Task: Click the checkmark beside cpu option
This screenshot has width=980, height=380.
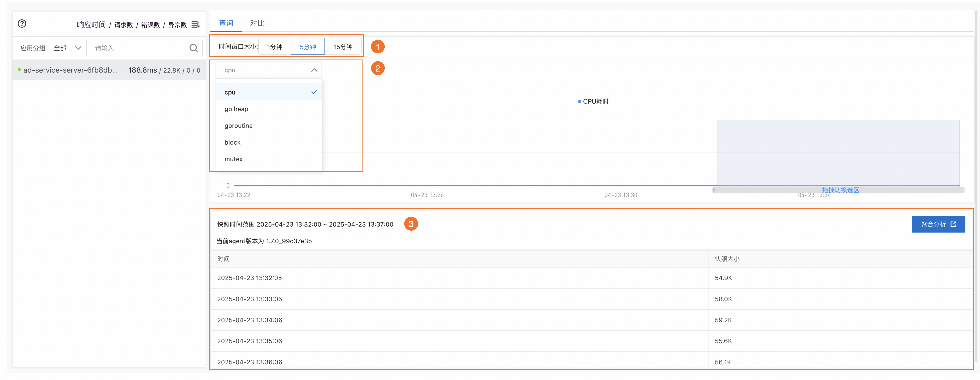Action: pos(314,92)
